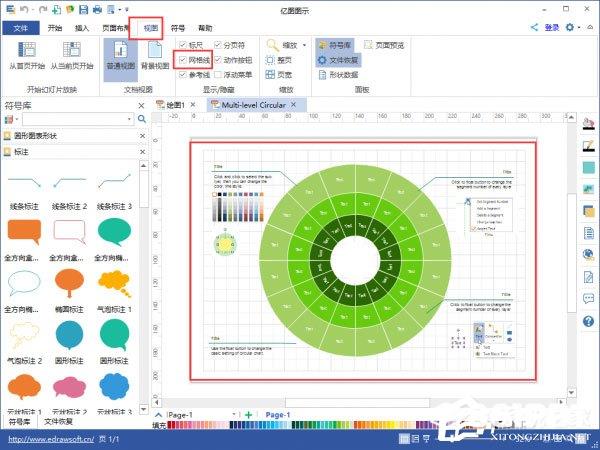This screenshot has width=600, height=450.
Task: Open the www.edrawsoft.cn link in status bar
Action: click(x=51, y=439)
